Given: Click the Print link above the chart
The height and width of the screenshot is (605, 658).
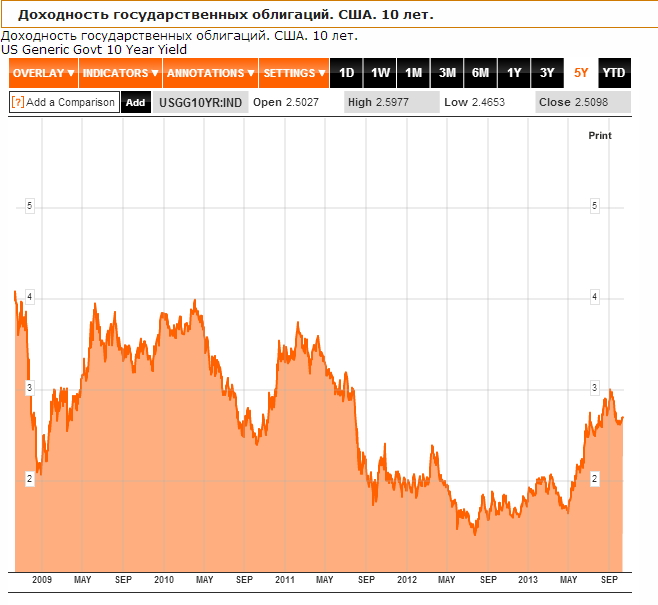Looking at the screenshot, I should point(599,135).
